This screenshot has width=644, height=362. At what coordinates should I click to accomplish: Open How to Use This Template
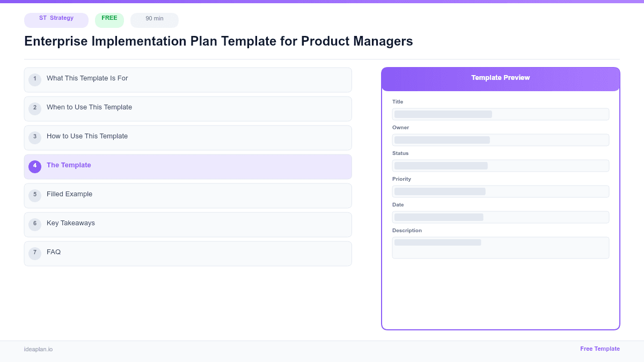tap(188, 137)
